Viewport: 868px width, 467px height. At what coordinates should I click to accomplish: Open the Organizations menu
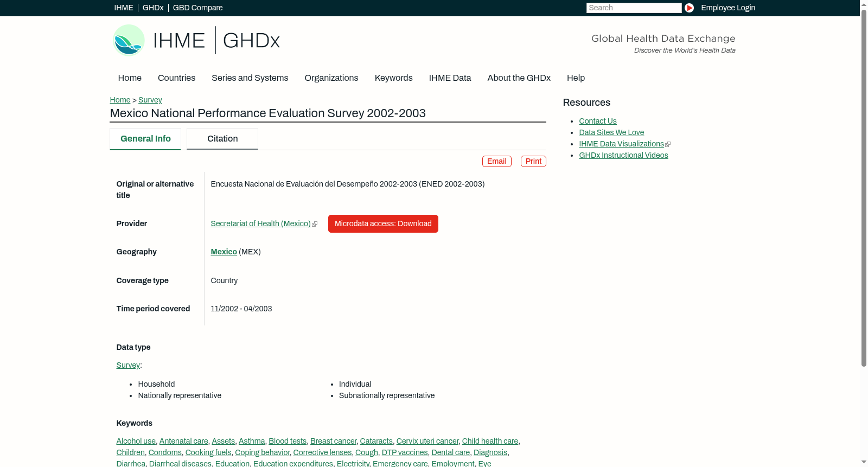point(331,78)
